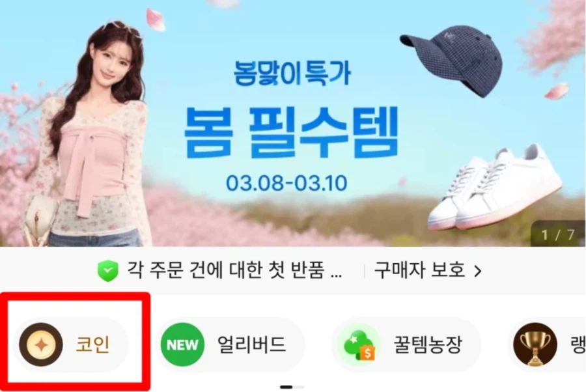Tap the green NEW 얼리버드 icon
This screenshot has width=586, height=392.
(182, 344)
